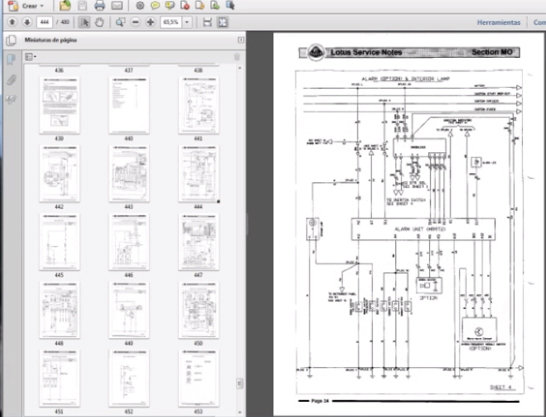Image resolution: width=546 pixels, height=417 pixels.
Task: Click the Crear PDF icon
Action: (x=13, y=6)
